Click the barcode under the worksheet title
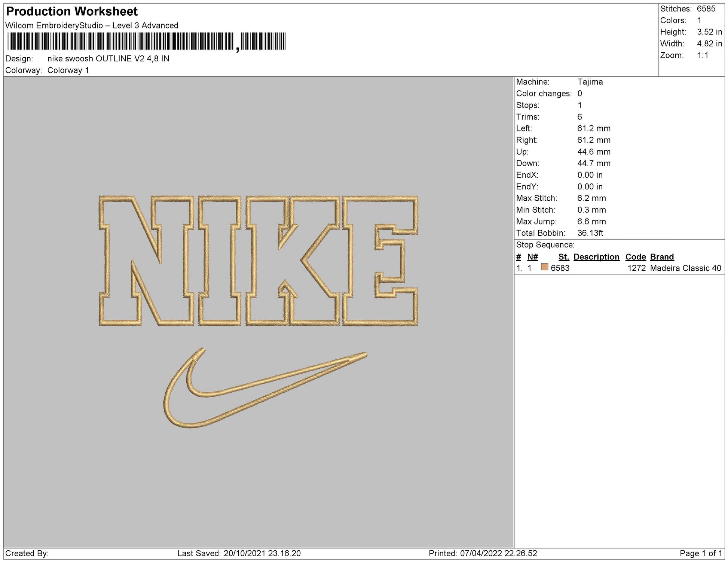The image size is (728, 563). coord(146,41)
